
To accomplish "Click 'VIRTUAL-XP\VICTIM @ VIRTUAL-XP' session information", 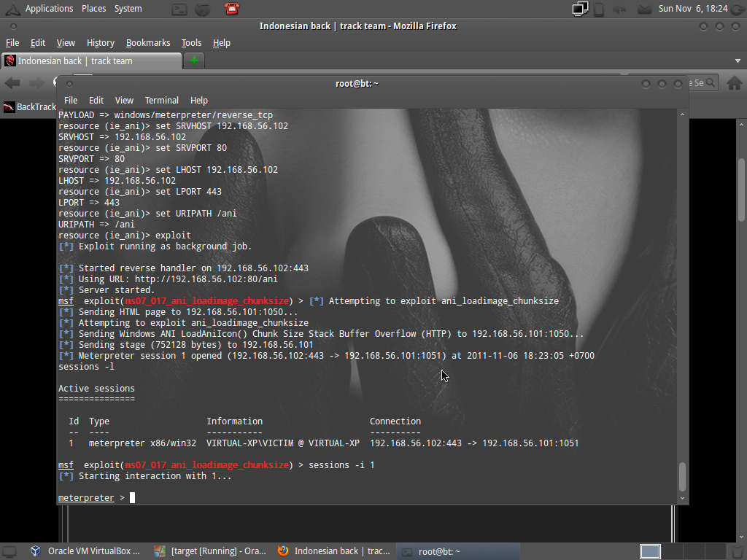I will 283,443.
